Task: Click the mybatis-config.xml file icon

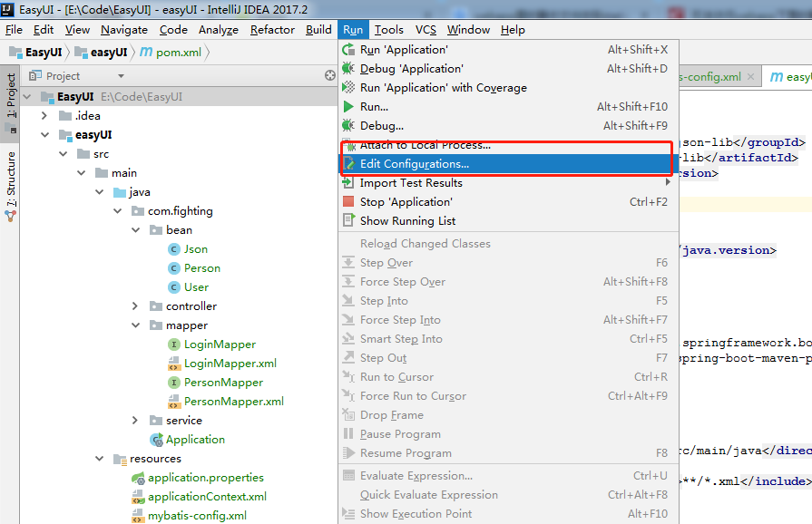Action: click(x=138, y=516)
